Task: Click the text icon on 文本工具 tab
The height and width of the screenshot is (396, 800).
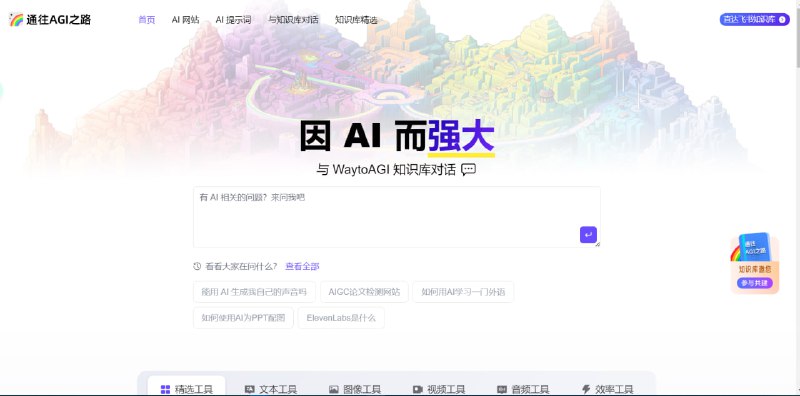Action: (x=249, y=390)
